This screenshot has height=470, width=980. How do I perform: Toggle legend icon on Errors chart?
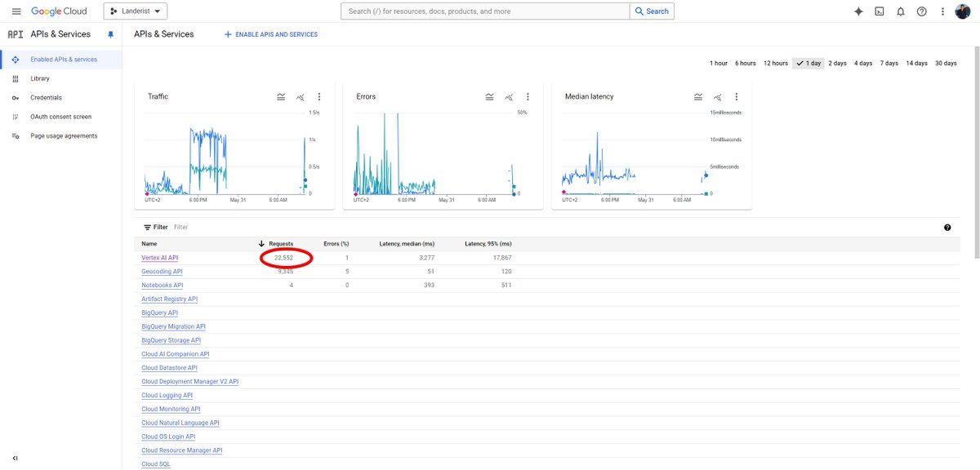pyautogui.click(x=489, y=96)
